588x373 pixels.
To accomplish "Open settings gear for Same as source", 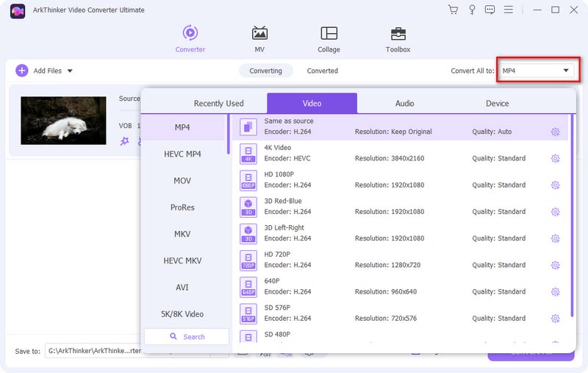I will pos(556,132).
